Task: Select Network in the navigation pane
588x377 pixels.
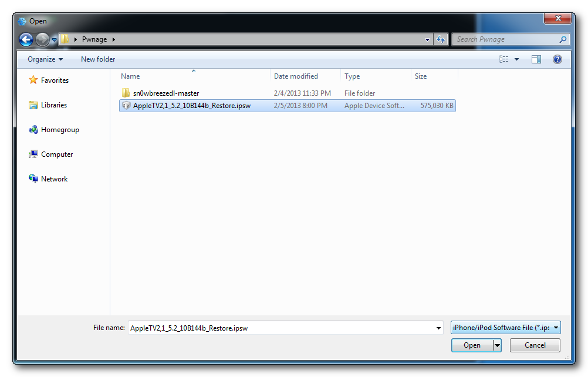Action: (x=55, y=179)
